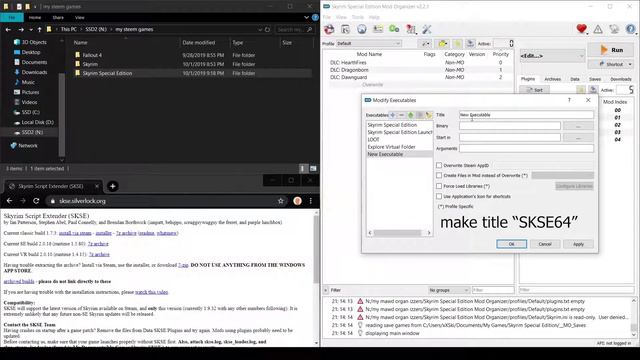Image resolution: width=640 pixels, height=360 pixels.
Task: Click the OK button in Modify Executables
Action: (511, 244)
